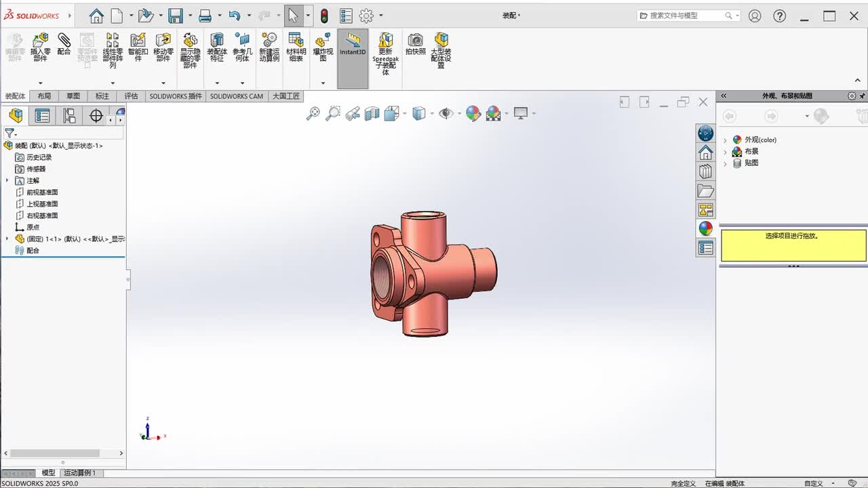Expand the 外观(color) node in task pane
868x488 pixels.
coord(725,140)
